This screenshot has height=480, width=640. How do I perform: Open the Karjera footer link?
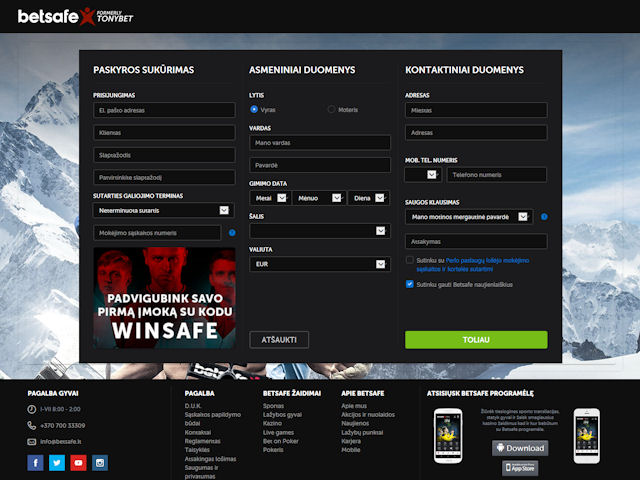tap(351, 441)
